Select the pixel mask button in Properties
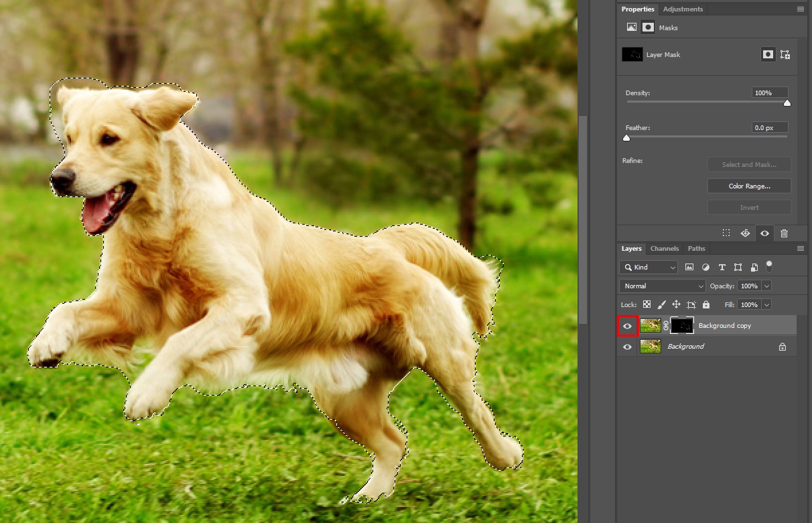The width and height of the screenshot is (812, 523). click(x=768, y=54)
